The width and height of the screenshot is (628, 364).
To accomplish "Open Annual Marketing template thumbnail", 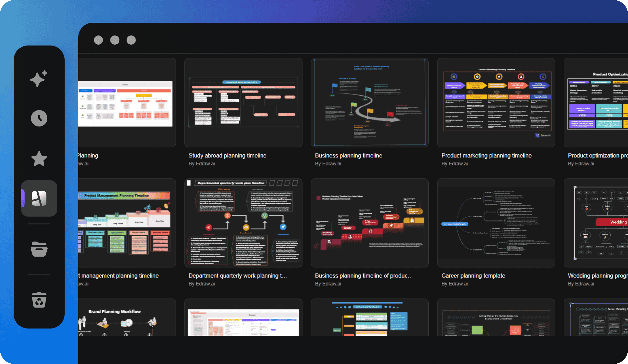I will [596, 317].
